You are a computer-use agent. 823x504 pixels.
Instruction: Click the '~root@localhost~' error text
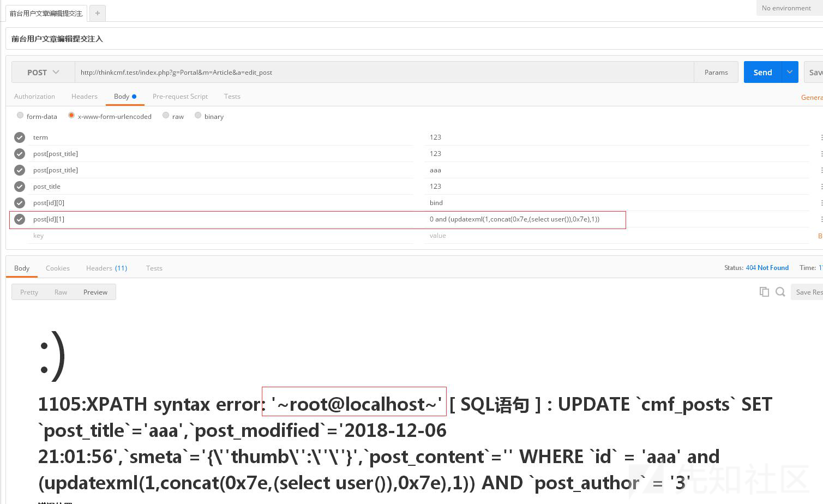(x=356, y=404)
